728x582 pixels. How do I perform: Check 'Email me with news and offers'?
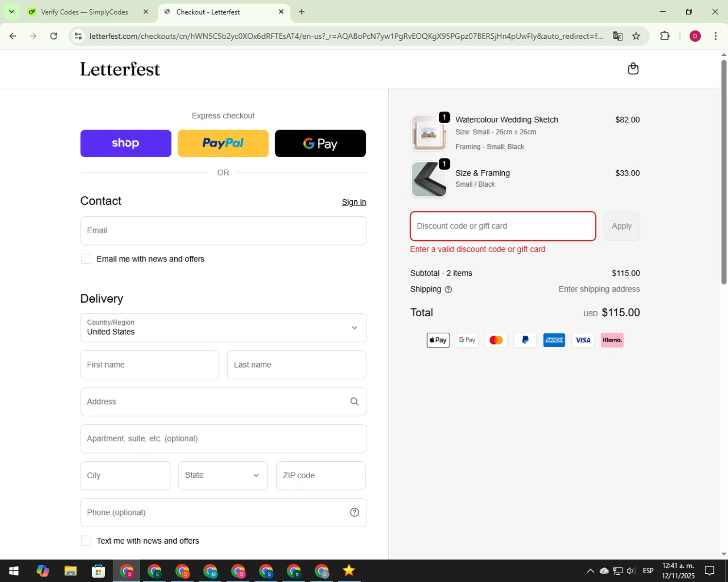[x=86, y=259]
